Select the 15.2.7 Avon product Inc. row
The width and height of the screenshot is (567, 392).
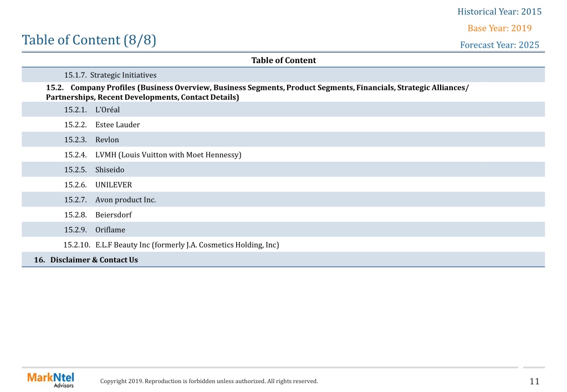[283, 199]
